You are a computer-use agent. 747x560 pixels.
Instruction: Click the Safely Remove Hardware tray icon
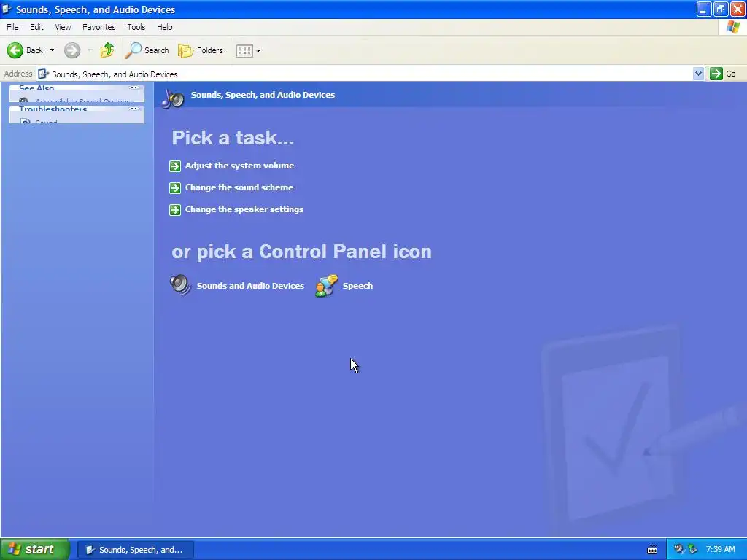693,549
